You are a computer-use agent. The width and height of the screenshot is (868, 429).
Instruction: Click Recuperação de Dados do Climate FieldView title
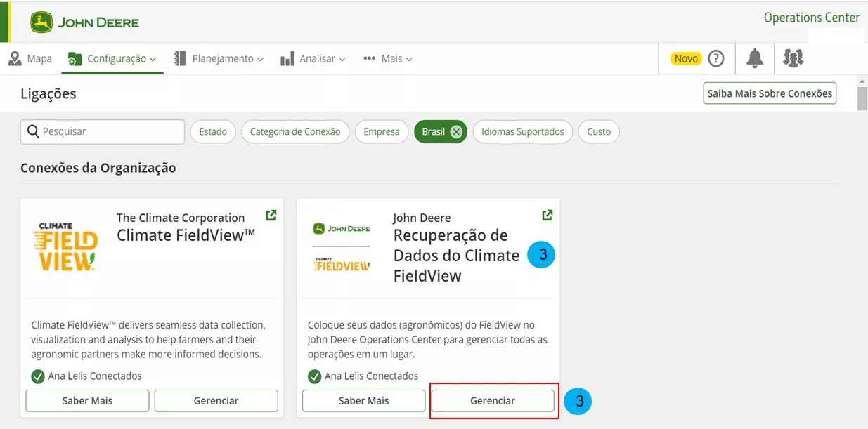point(456,256)
